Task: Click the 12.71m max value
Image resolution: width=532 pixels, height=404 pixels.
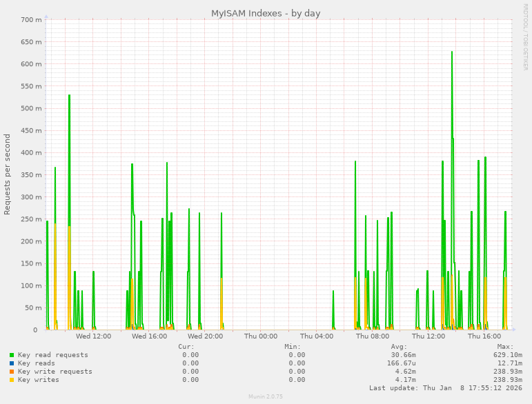Action: (x=510, y=363)
